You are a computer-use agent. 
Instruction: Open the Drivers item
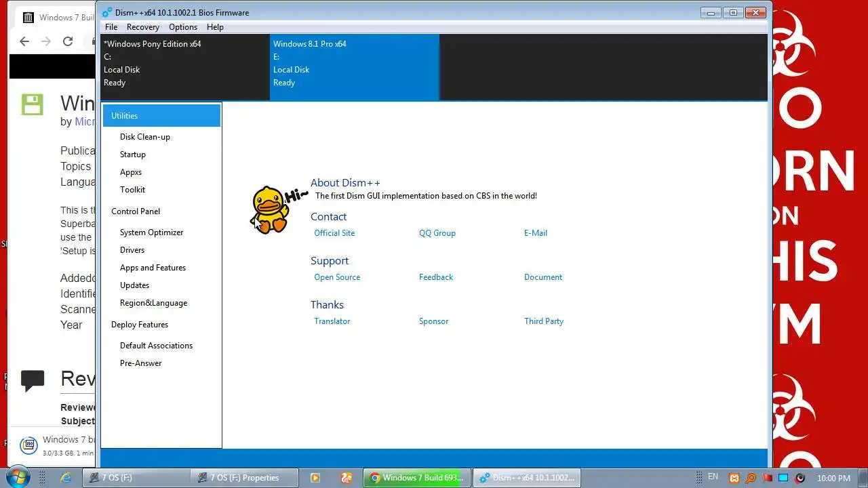(132, 250)
